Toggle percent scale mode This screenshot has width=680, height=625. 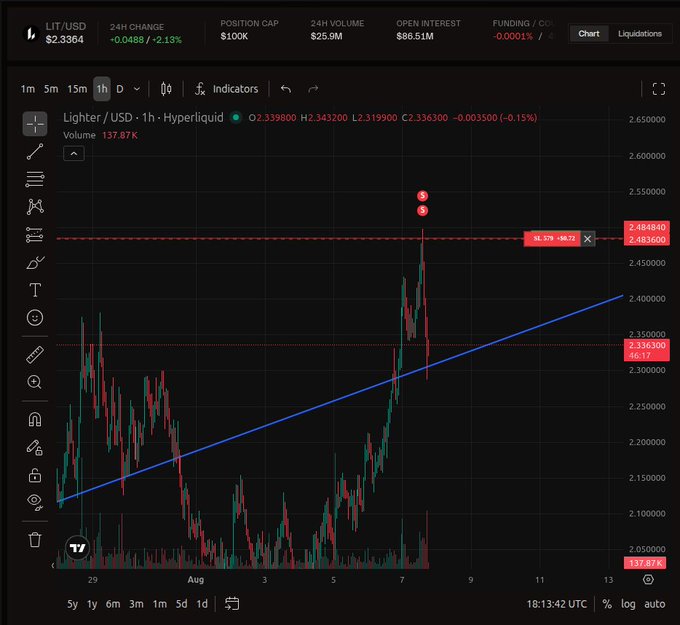click(x=607, y=604)
